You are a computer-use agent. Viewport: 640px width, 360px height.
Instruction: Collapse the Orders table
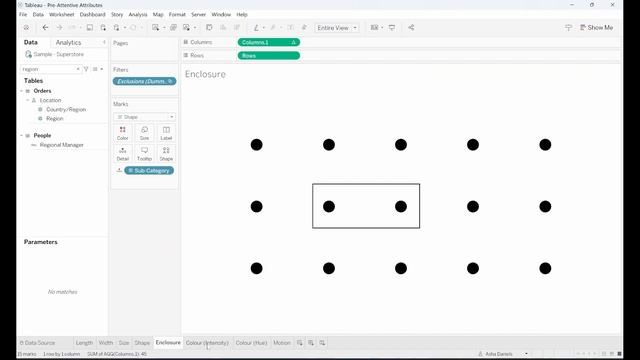[22, 91]
